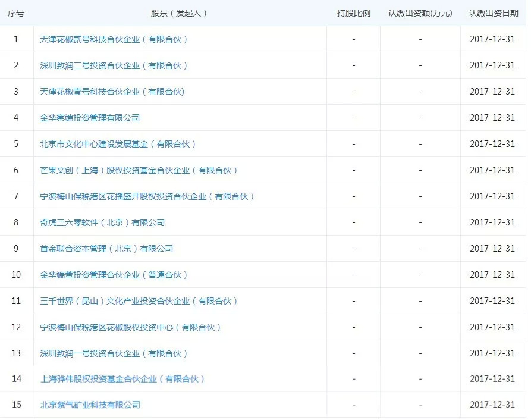The height and width of the screenshot is (420, 531).
Task: Select the date 2017-12-31 in row 8
Action: pyautogui.click(x=492, y=222)
